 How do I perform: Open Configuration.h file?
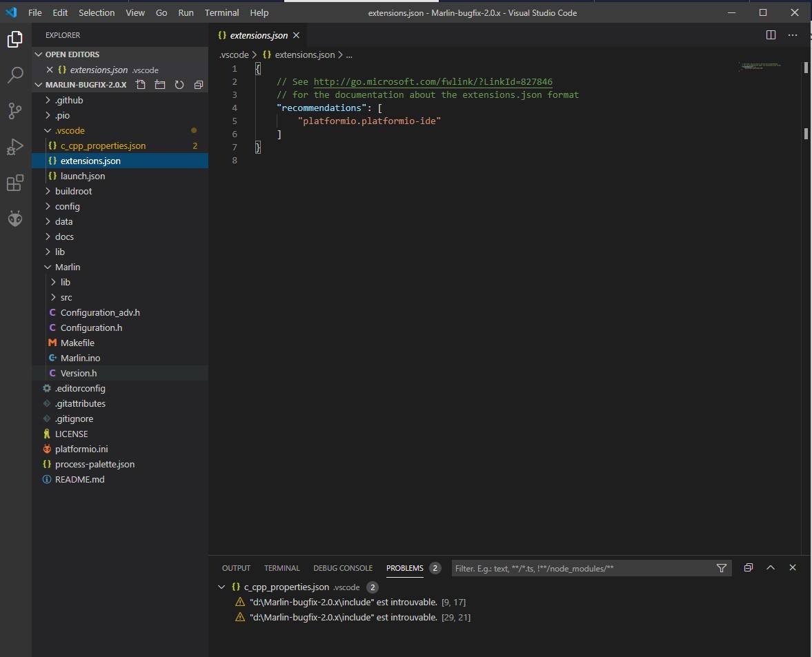point(91,327)
